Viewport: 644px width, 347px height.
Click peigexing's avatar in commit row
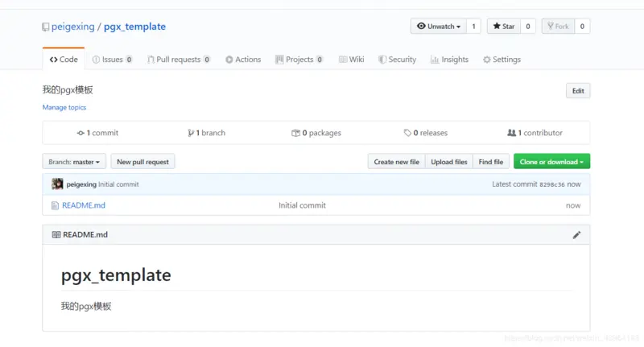pos(57,184)
